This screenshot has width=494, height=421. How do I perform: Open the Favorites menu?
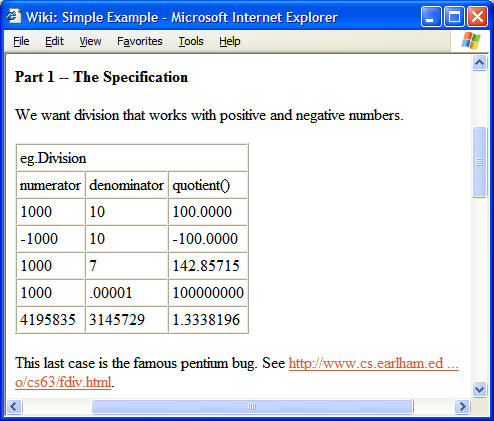140,41
